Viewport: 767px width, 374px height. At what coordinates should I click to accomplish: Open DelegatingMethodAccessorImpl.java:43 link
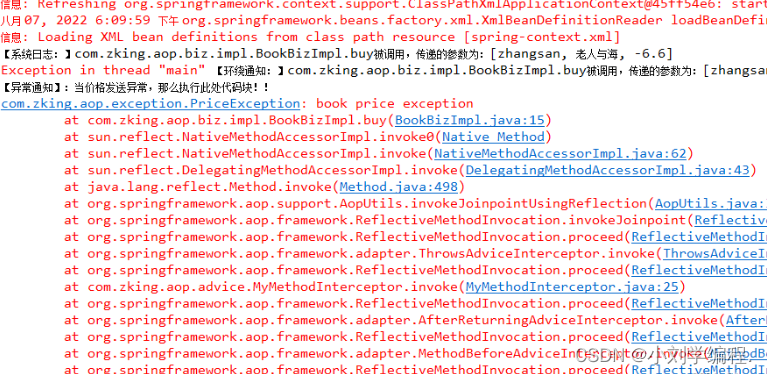click(x=608, y=170)
